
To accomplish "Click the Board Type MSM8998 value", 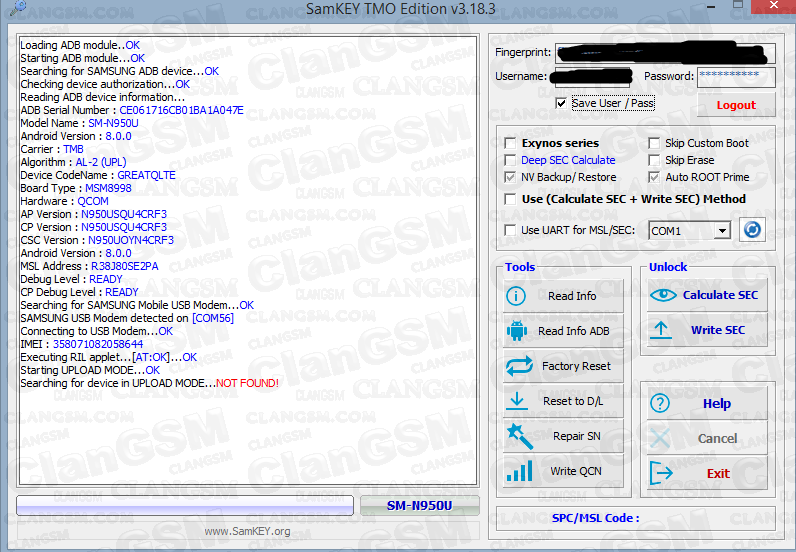I will (x=108, y=188).
